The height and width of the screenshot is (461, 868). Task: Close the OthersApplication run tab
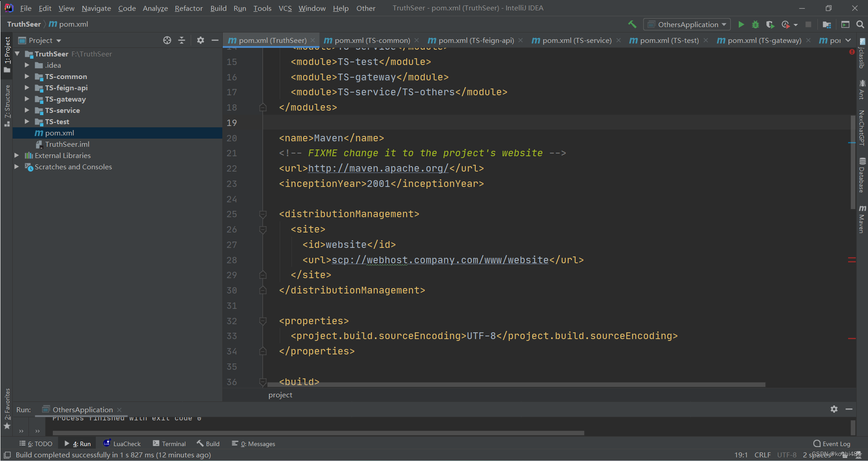[119, 410]
